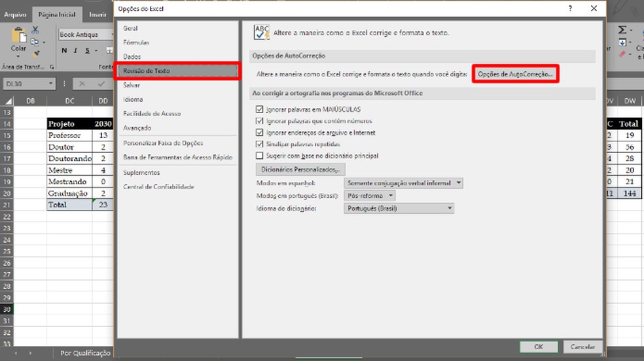Toggle italic I icon in font group

pos(75,50)
